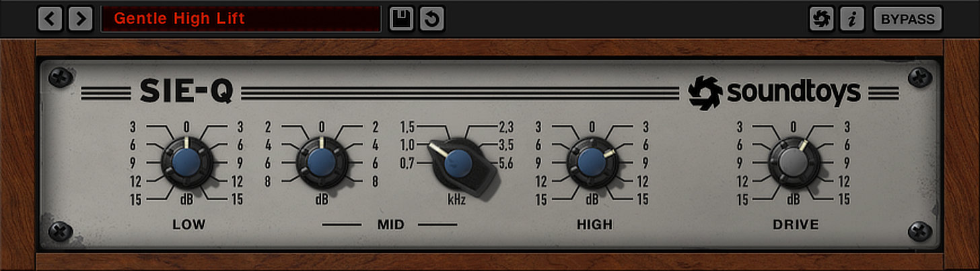Open the Gentle High Lift preset menu
The width and height of the screenshot is (980, 271).
click(x=241, y=18)
